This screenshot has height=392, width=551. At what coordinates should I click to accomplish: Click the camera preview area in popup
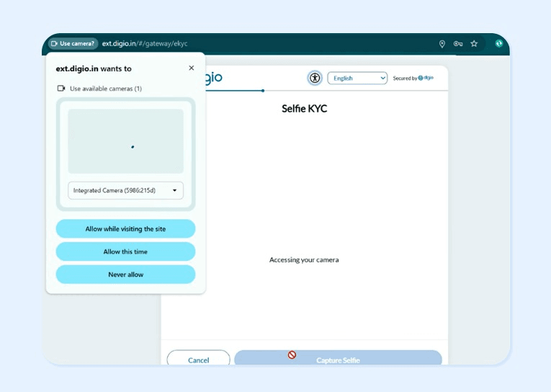pyautogui.click(x=125, y=141)
